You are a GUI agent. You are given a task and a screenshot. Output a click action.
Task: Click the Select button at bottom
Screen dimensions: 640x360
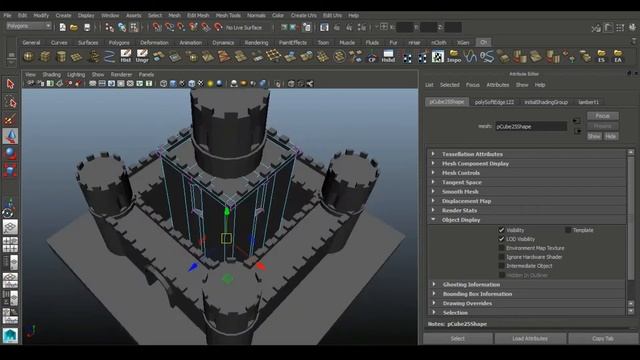[x=458, y=339]
